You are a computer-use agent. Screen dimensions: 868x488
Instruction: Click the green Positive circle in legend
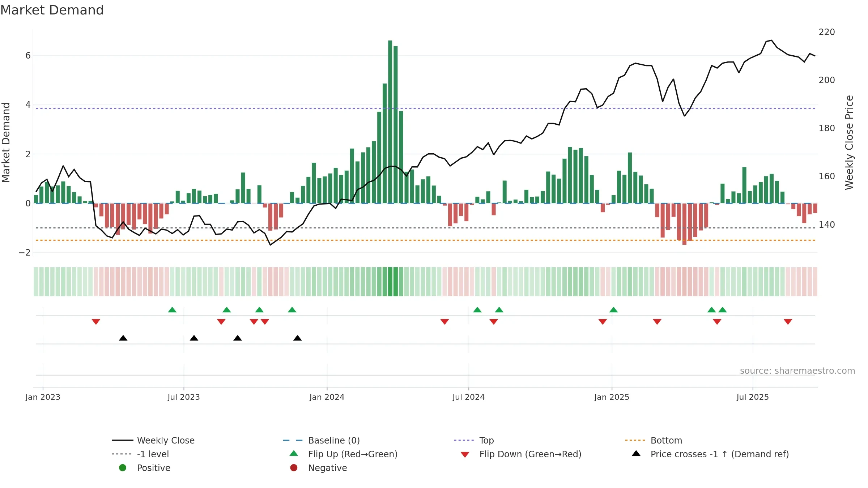[x=123, y=468]
